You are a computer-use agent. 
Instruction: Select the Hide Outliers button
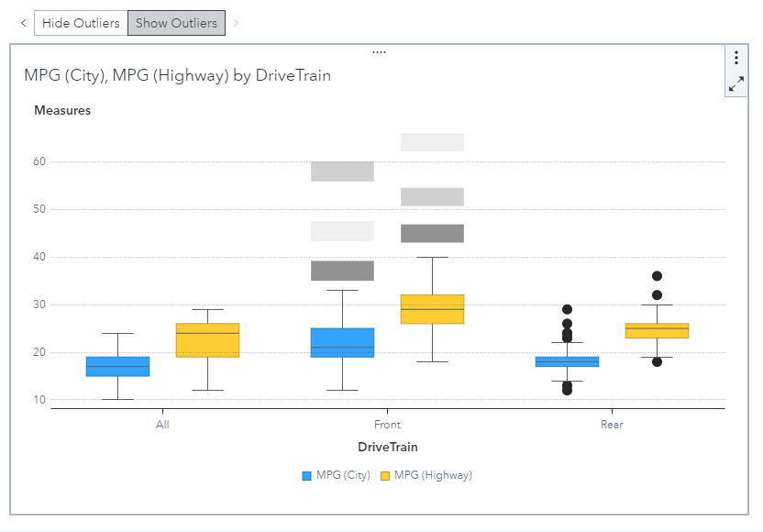[x=81, y=23]
